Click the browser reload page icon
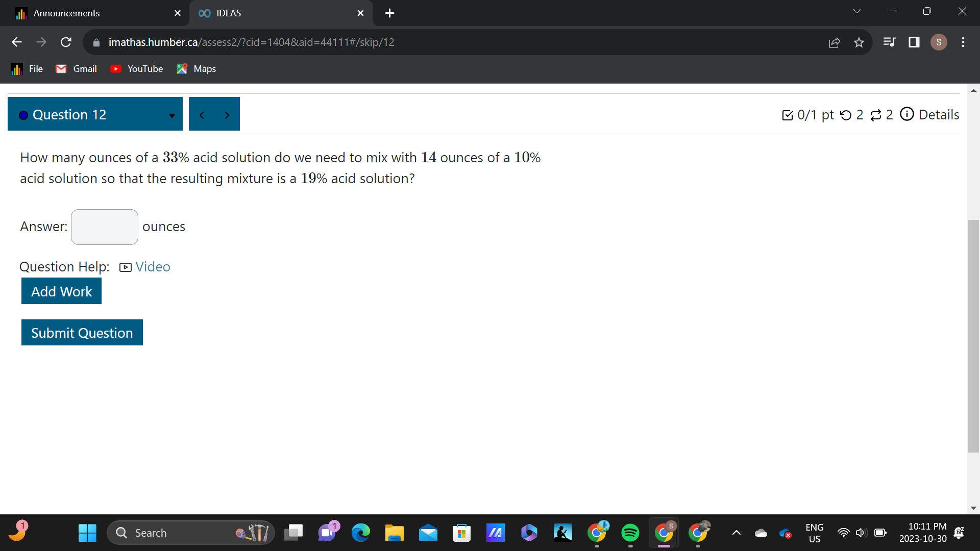Viewport: 980px width, 551px height. [66, 42]
